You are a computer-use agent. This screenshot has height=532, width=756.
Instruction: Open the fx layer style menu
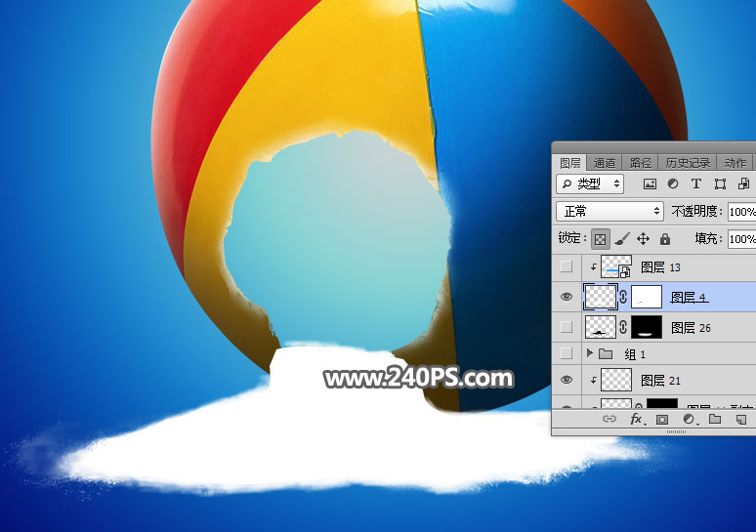637,419
